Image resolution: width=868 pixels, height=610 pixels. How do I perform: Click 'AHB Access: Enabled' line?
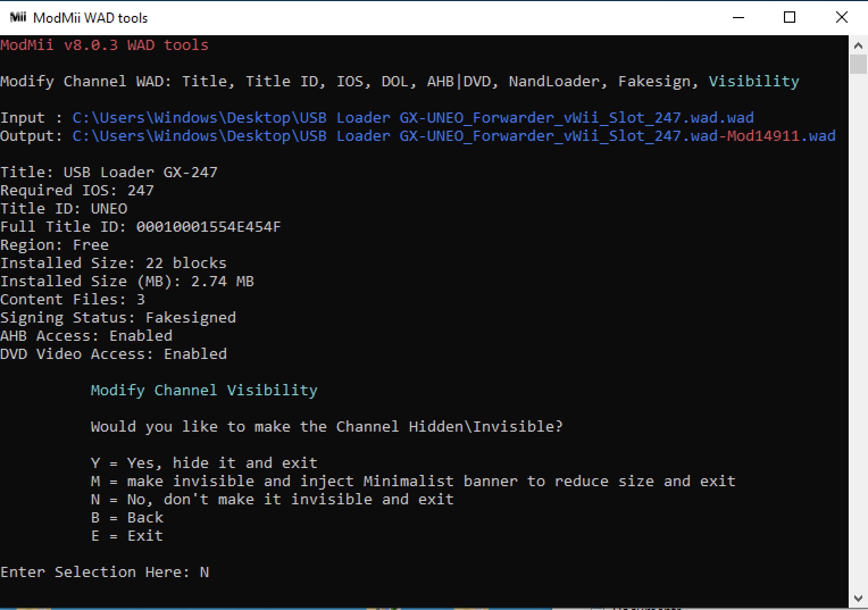tap(86, 336)
